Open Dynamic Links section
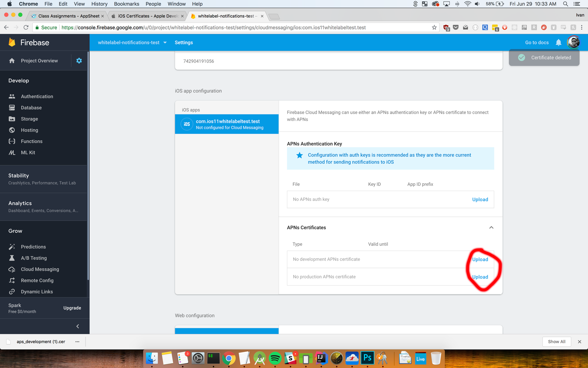588x368 pixels. coord(37,292)
